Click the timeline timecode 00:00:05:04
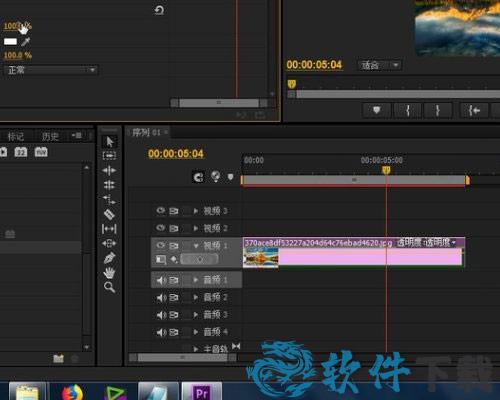 176,154
